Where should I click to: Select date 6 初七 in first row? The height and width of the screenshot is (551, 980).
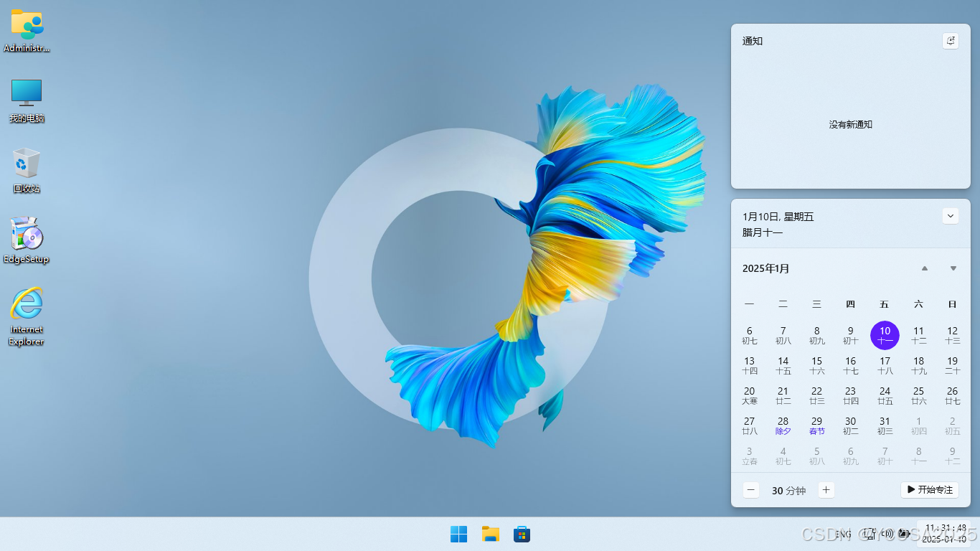pyautogui.click(x=749, y=335)
